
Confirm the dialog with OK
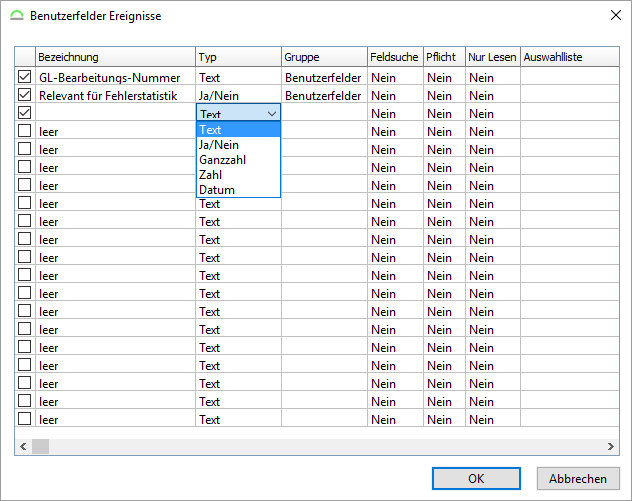[476, 478]
